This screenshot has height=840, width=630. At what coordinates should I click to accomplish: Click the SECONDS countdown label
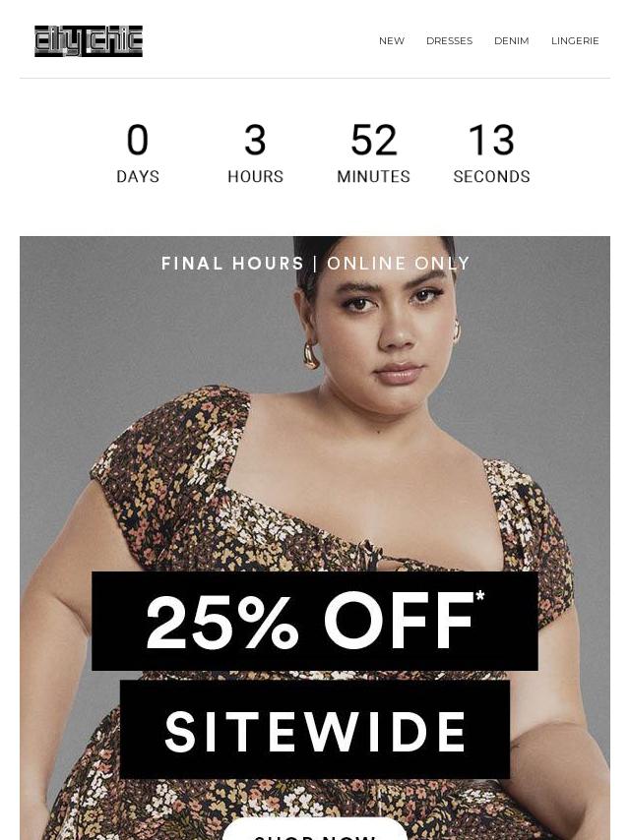point(491,176)
